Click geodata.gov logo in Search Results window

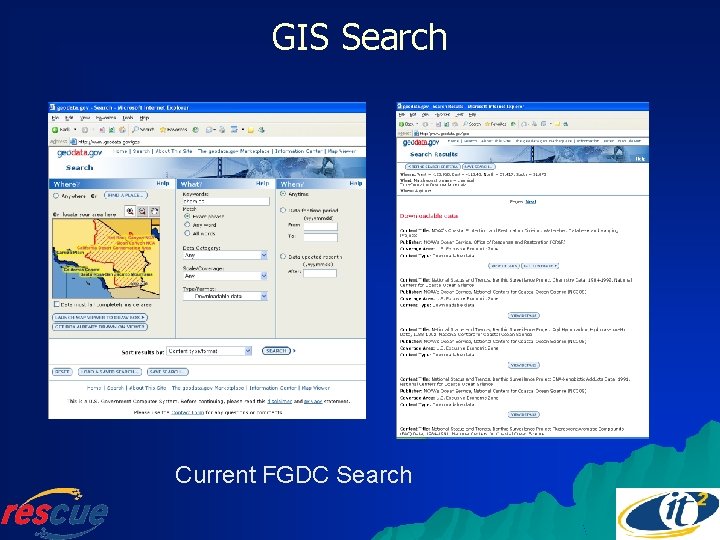[x=421, y=143]
